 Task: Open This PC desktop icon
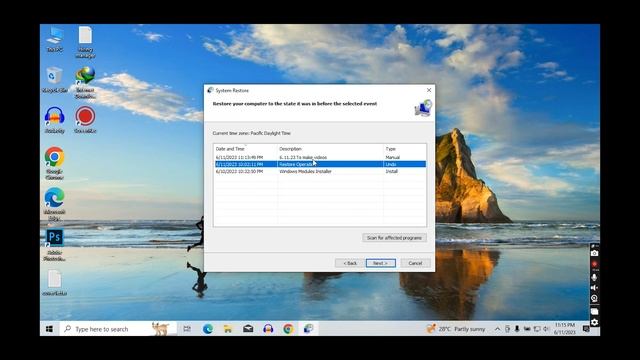[54, 39]
